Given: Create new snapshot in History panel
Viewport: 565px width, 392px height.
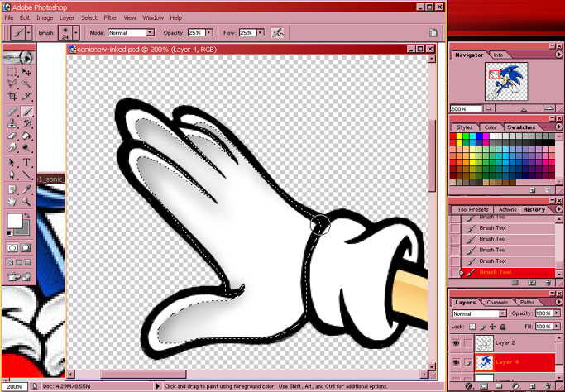Looking at the screenshot, I should (533, 283).
